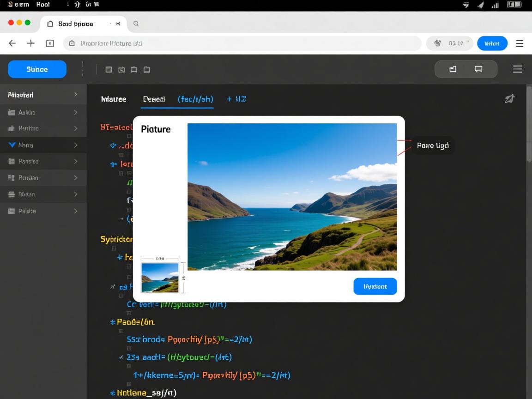Click the plus icon beside the back arrow

coord(30,43)
